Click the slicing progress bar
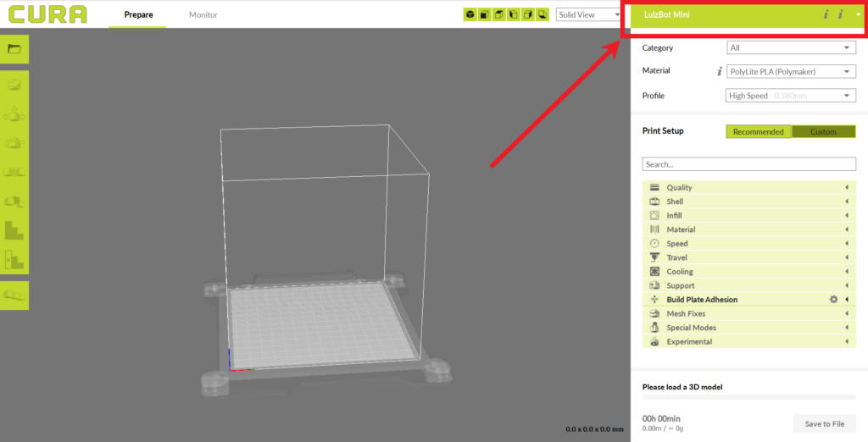Screen dimensions: 868x442 pyautogui.click(x=749, y=397)
